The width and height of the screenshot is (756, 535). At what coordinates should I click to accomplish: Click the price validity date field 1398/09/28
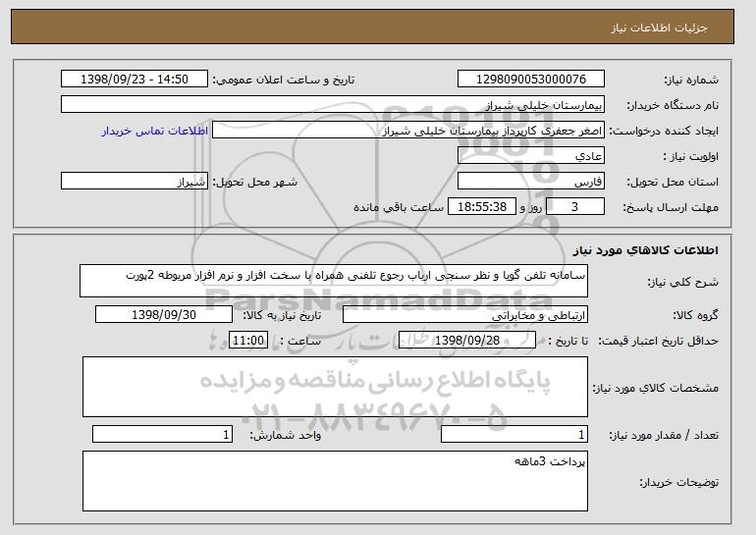coord(467,341)
